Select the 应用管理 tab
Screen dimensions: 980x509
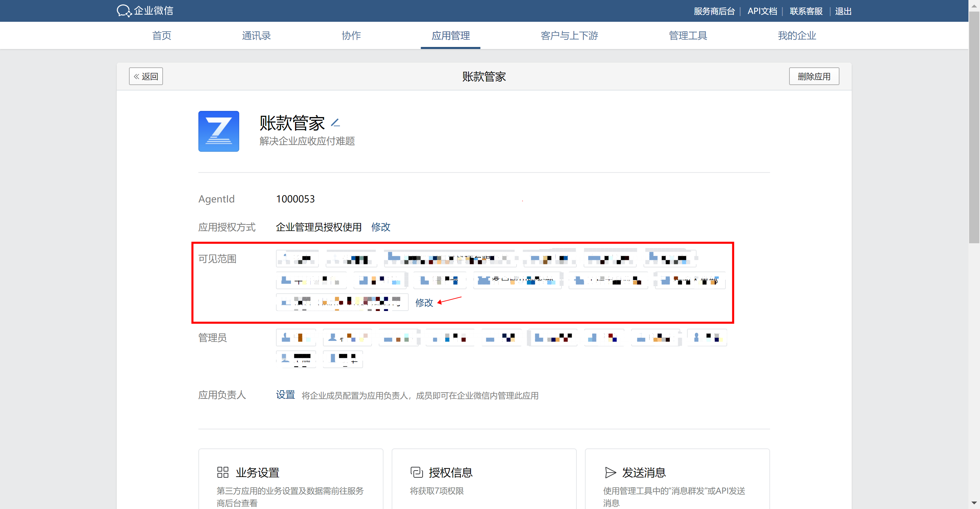click(x=451, y=35)
